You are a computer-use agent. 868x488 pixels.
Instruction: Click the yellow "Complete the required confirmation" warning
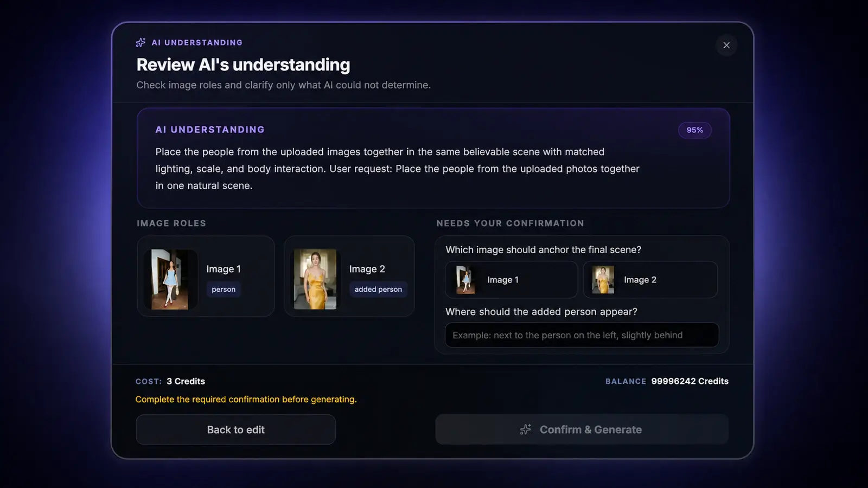[x=246, y=400]
